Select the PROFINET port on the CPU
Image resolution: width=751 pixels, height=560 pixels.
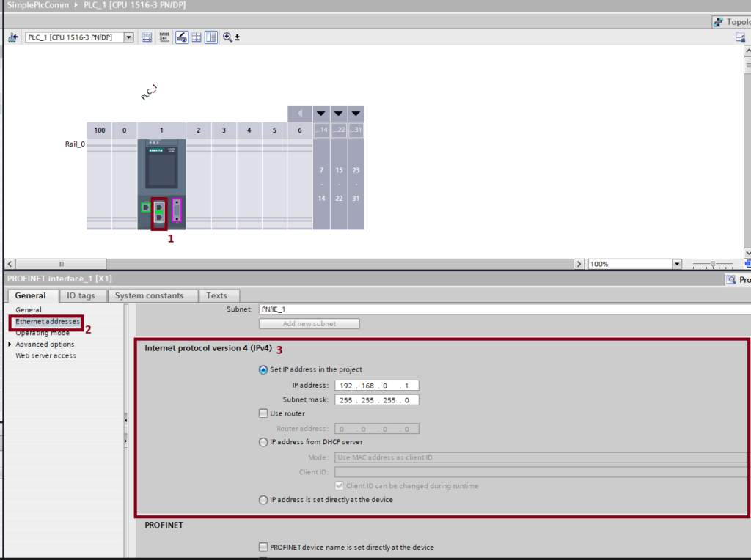pos(158,213)
